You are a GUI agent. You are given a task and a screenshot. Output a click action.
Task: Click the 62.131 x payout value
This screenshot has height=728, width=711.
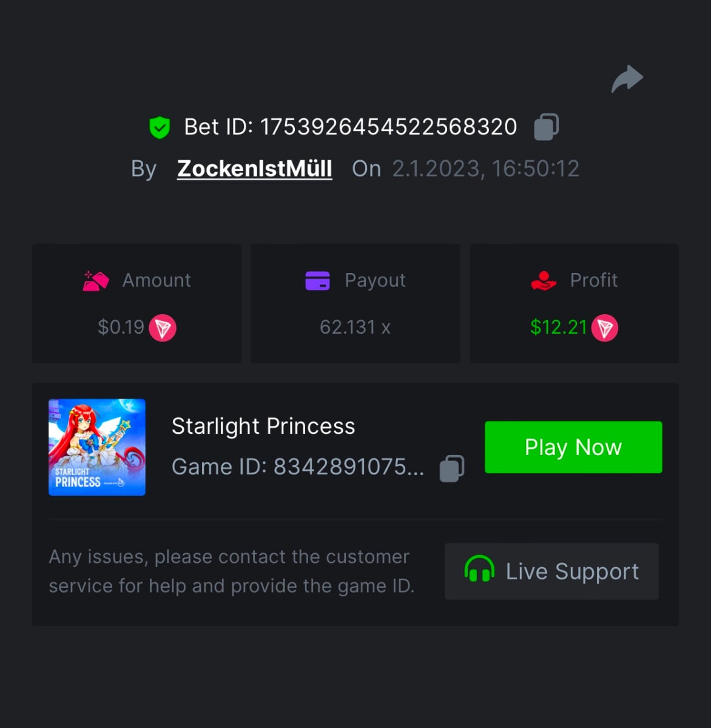(355, 328)
